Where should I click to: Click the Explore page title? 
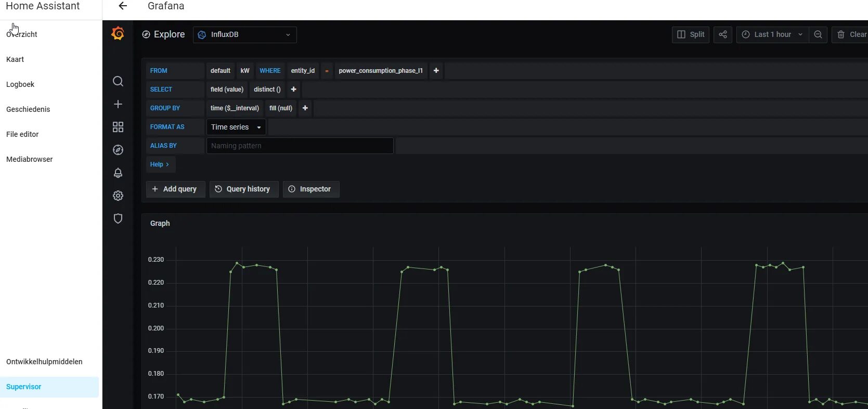(169, 34)
